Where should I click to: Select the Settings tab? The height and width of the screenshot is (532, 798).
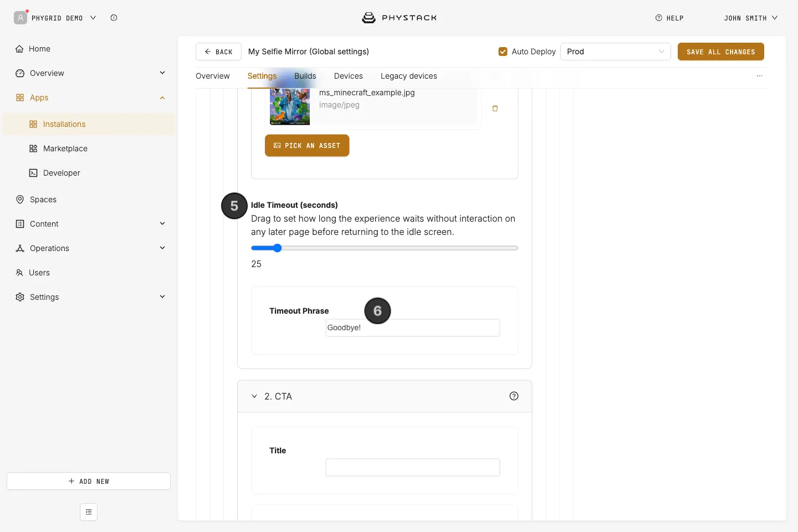(x=262, y=76)
